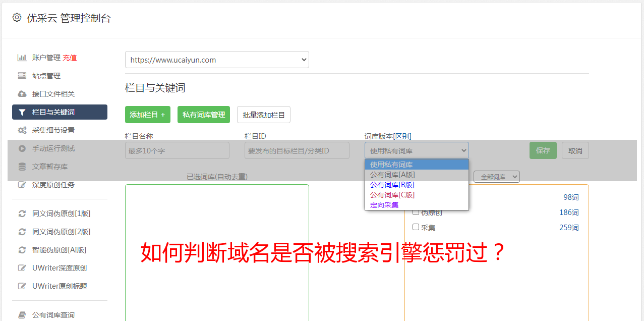Screen dimensions: 644x321
Task: Click the bar chart icon for 账户管理
Action: pos(22,58)
